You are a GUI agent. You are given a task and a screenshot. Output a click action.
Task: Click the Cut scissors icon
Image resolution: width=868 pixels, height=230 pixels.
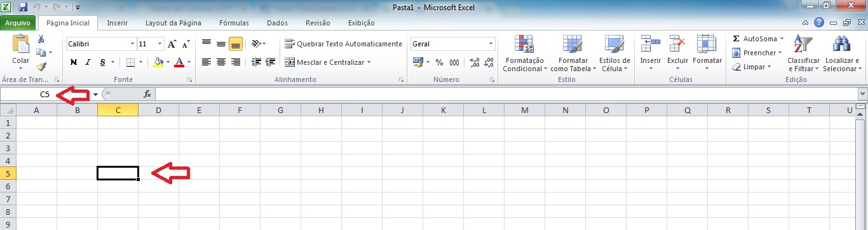[41, 39]
